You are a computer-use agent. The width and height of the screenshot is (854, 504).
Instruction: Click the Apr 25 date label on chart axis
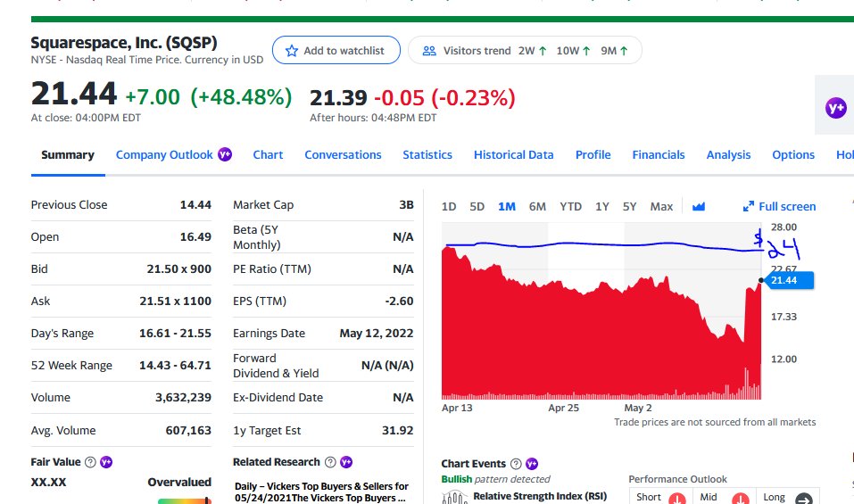[x=564, y=408]
